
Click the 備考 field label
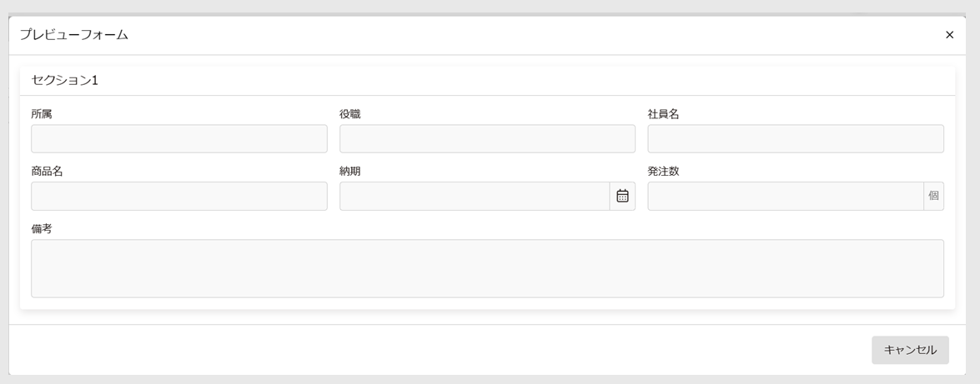[x=42, y=229]
